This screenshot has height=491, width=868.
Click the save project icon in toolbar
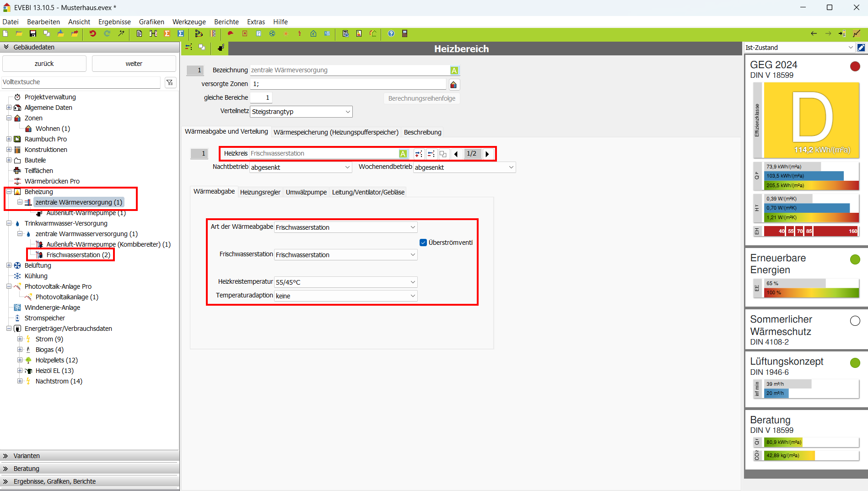pos(33,33)
